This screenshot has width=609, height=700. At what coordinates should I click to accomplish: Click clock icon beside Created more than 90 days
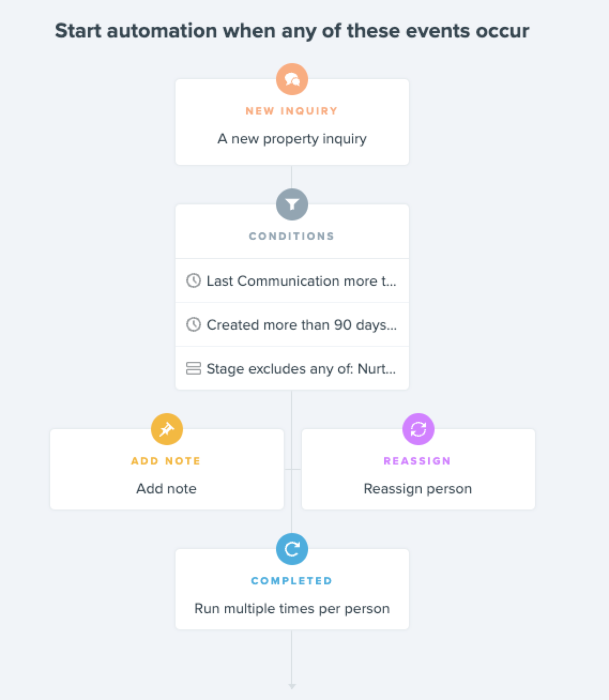click(193, 324)
